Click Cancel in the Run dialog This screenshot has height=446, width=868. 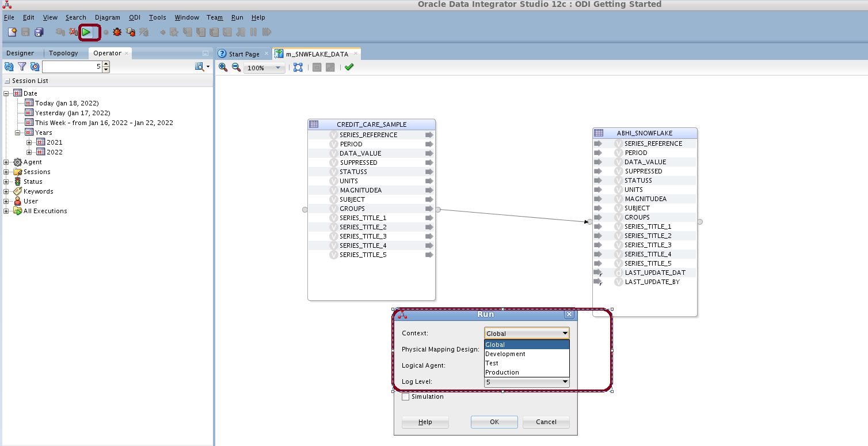[x=546, y=422]
